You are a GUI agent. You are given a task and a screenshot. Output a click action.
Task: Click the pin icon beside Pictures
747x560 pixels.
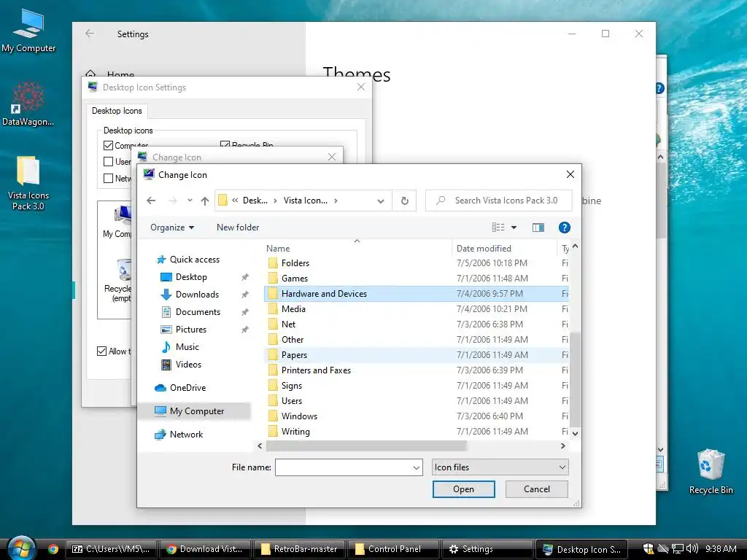(x=245, y=330)
